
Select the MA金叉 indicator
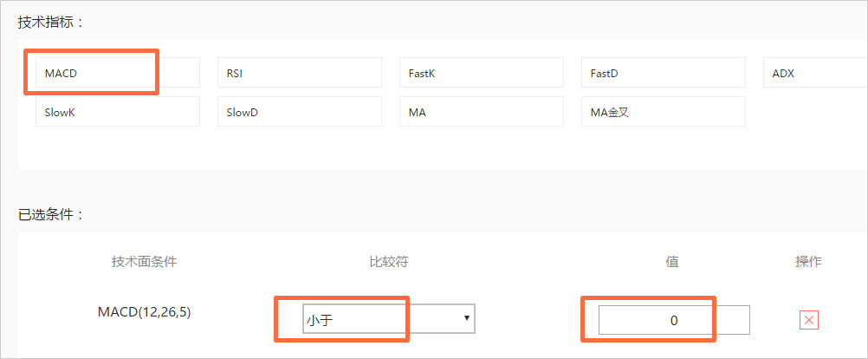coord(664,111)
